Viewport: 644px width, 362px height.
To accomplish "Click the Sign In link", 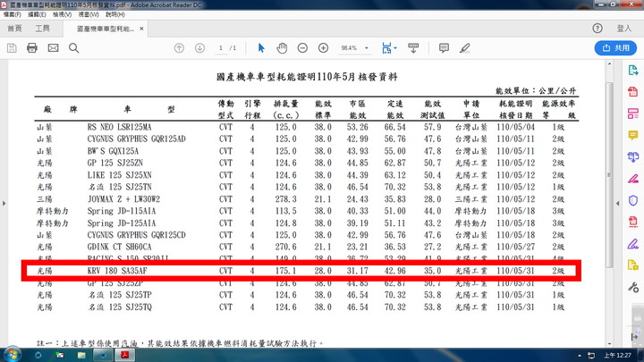I will click(624, 29).
